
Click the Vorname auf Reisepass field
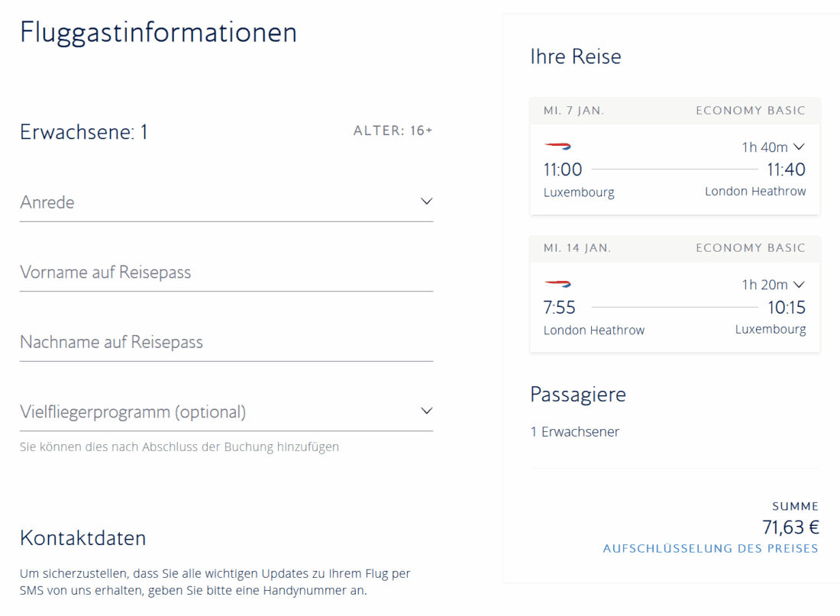click(x=226, y=273)
